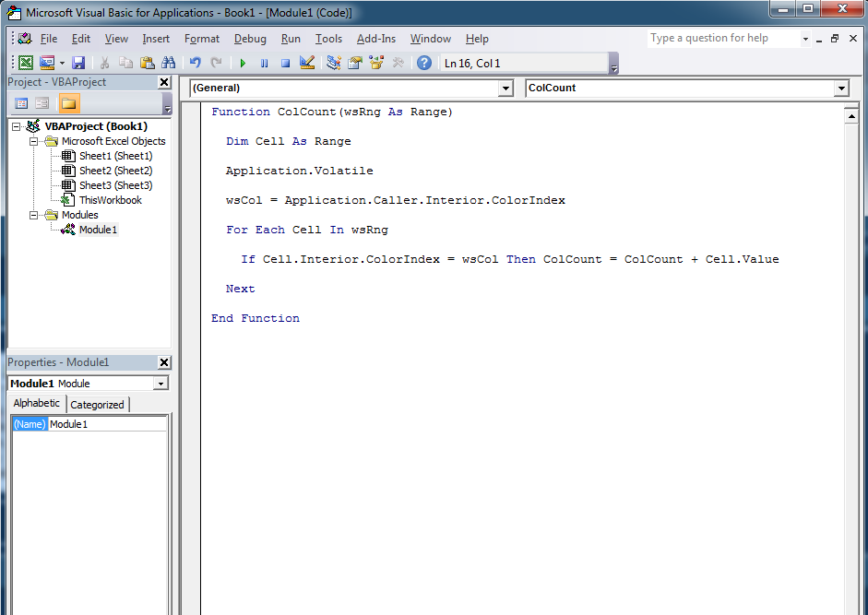This screenshot has width=868, height=615.
Task: Click the Toolbox hammer-wrench icon
Action: (398, 63)
